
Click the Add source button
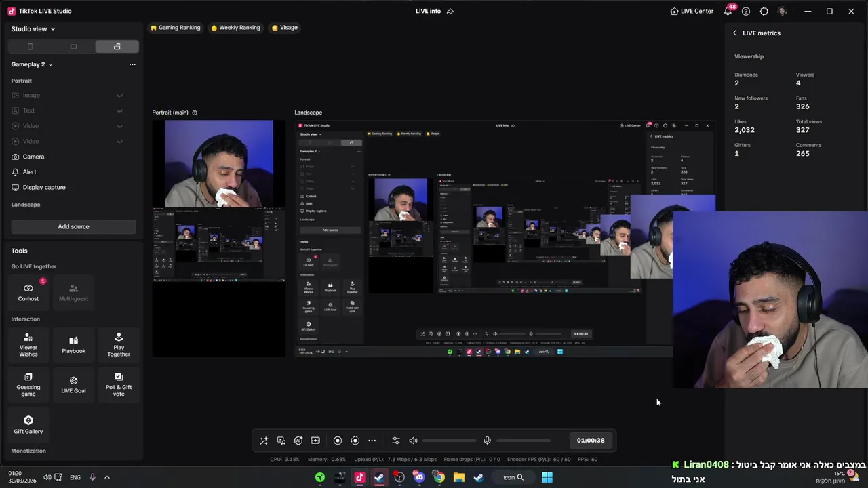[73, 227]
